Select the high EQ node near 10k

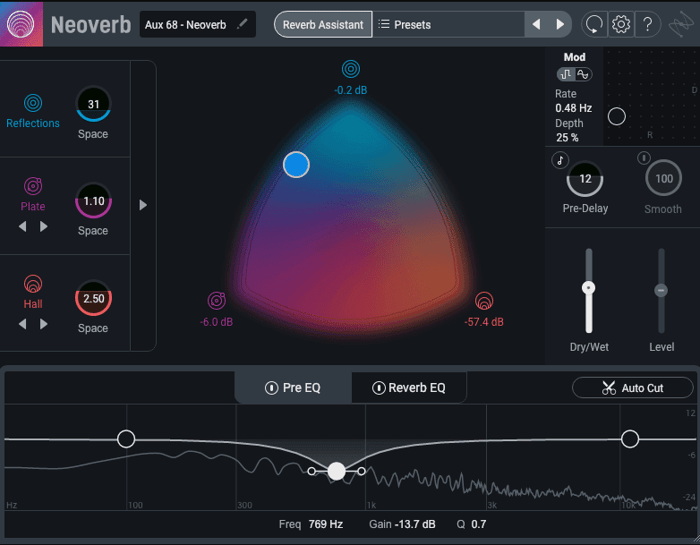[x=630, y=439]
